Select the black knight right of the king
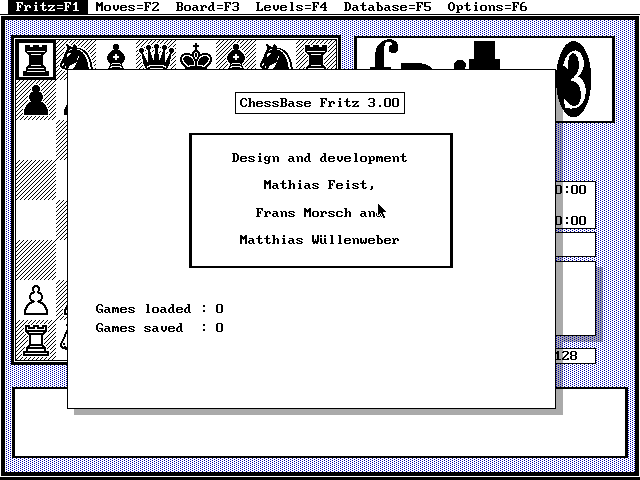Image resolution: width=640 pixels, height=480 pixels. point(276,56)
